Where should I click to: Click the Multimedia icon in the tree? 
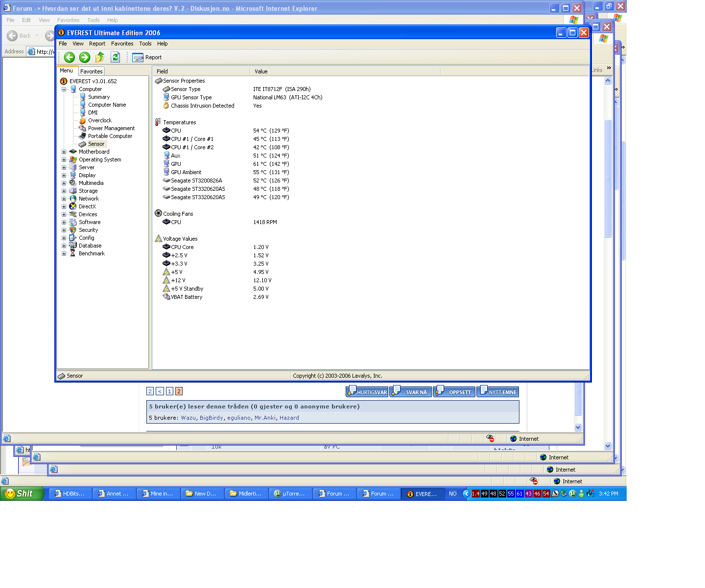73,183
